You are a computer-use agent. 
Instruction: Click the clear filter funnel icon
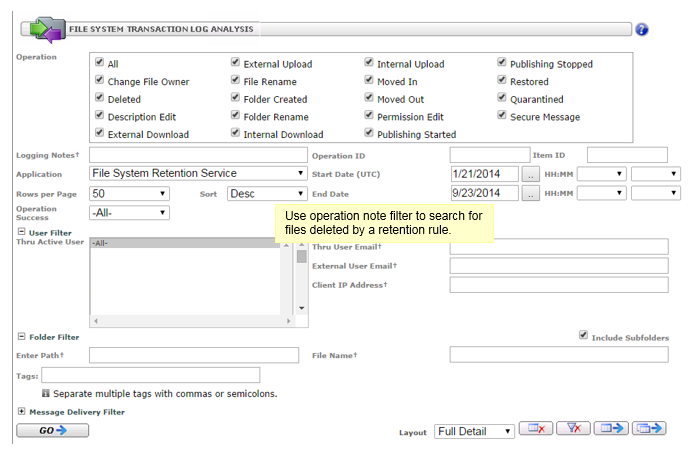tap(573, 429)
